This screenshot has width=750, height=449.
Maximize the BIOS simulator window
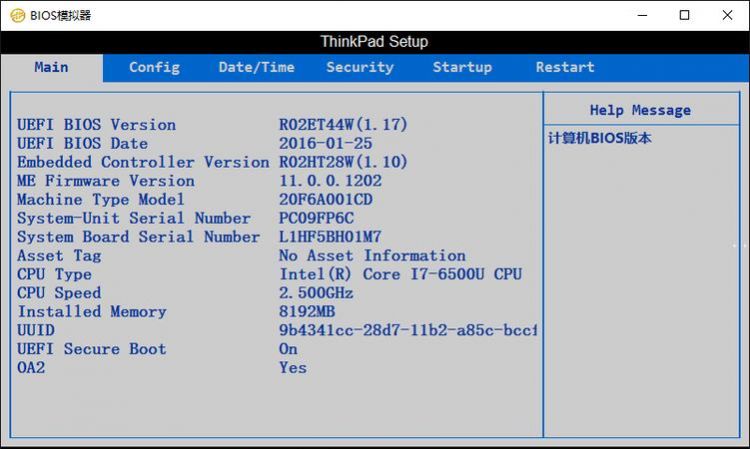(684, 15)
